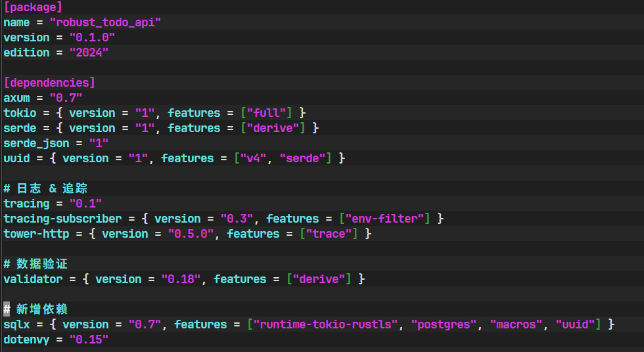Click the "full" feature of tokio
This screenshot has width=644, height=352.
tap(266, 113)
